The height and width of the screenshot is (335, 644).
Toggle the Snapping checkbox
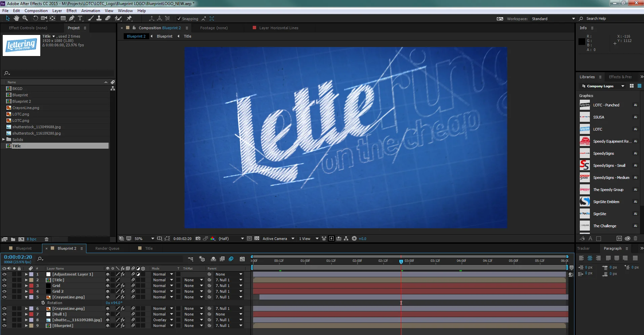(179, 19)
